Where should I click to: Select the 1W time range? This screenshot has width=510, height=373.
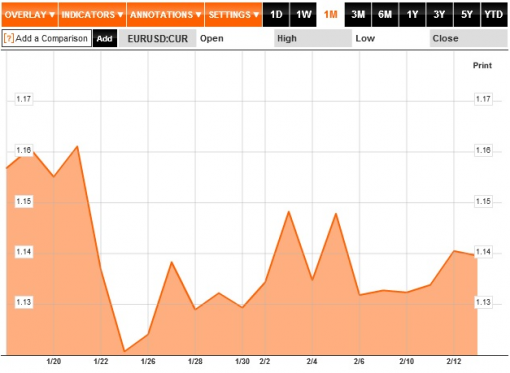(x=303, y=15)
